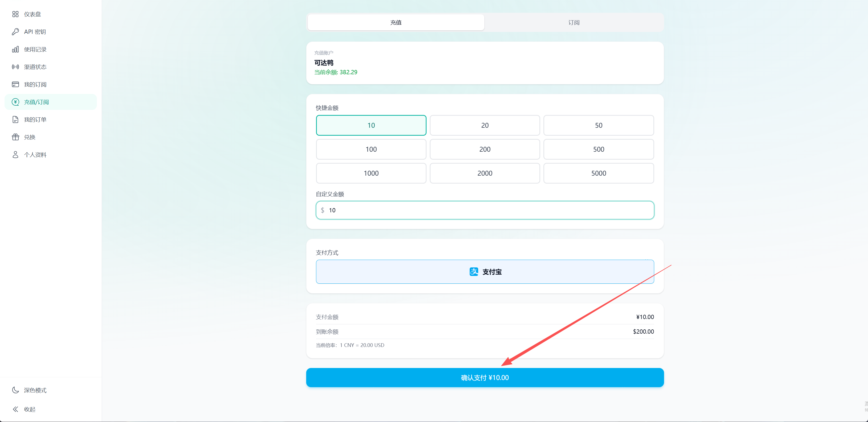Screen dimensions: 868x422
Task: Open 我的订阅 card icon
Action: tap(15, 85)
